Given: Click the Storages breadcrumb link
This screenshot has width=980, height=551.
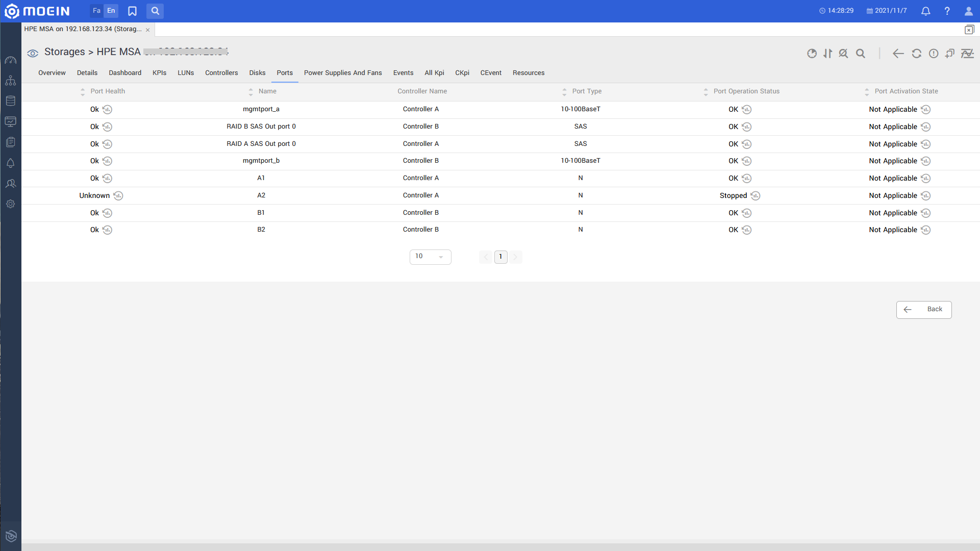Looking at the screenshot, I should [65, 52].
